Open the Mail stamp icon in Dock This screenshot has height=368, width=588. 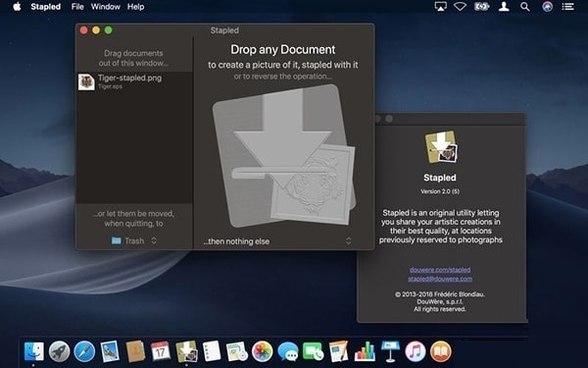click(x=110, y=351)
